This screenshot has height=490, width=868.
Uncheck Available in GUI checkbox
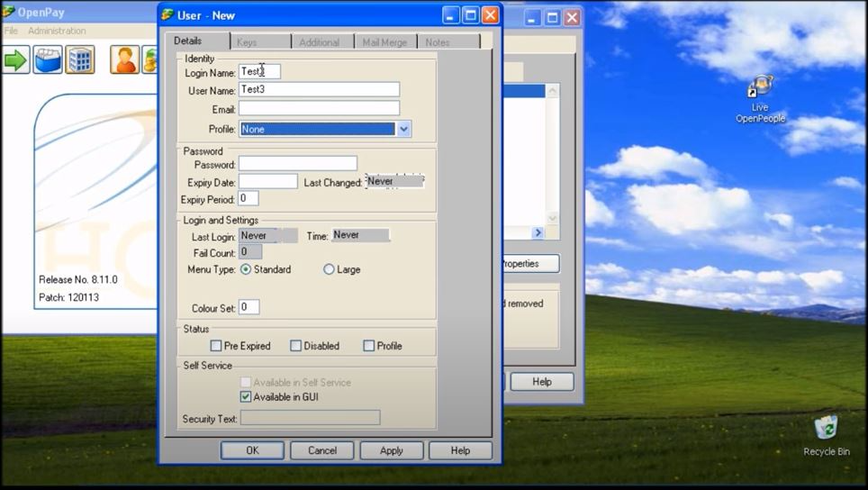pos(246,396)
